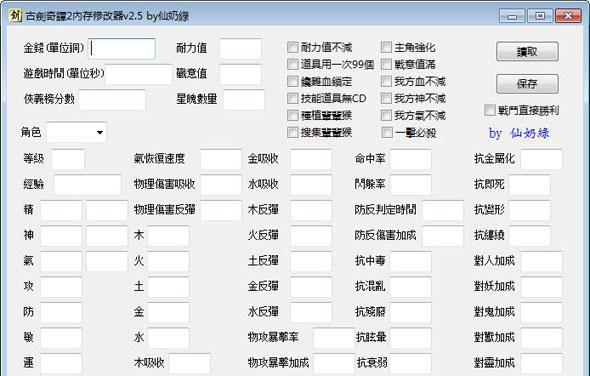Click the 抗金屬化 input

[541, 159]
